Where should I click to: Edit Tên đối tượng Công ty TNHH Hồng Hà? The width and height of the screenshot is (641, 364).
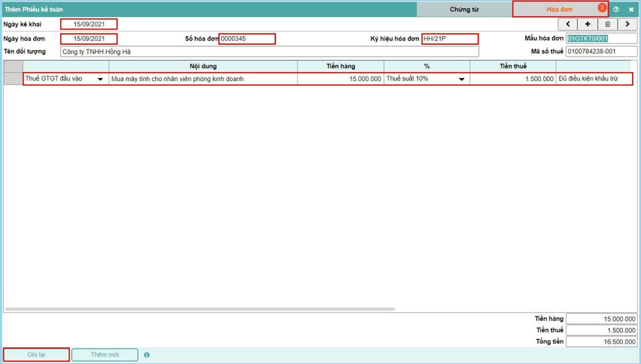point(269,52)
